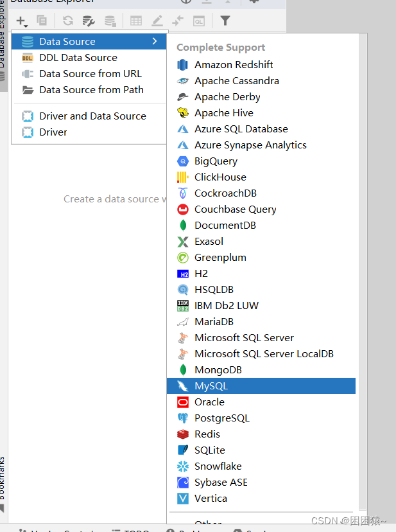Click the Edit pencil toolbar icon
The height and width of the screenshot is (532, 396).
pyautogui.click(x=157, y=21)
